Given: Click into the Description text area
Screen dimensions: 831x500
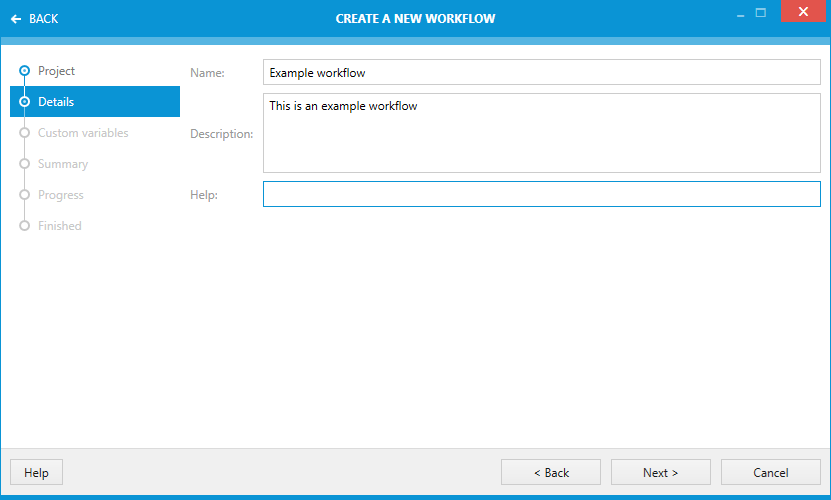Looking at the screenshot, I should pyautogui.click(x=542, y=133).
